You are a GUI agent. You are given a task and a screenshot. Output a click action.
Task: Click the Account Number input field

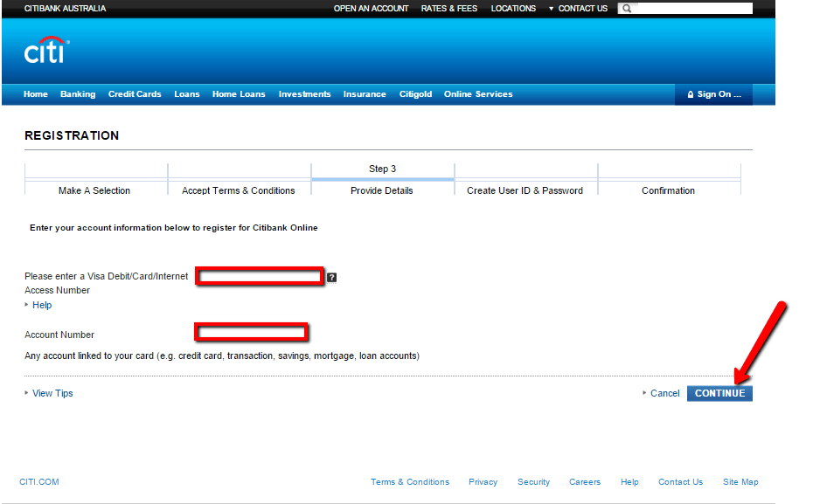click(x=251, y=332)
